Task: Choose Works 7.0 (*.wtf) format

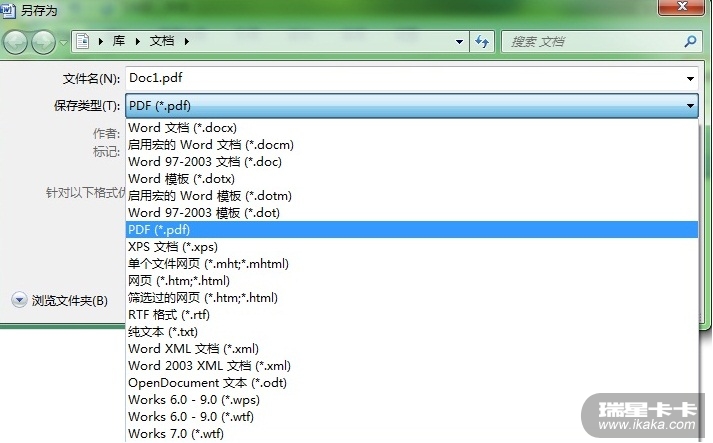Action: (x=412, y=433)
